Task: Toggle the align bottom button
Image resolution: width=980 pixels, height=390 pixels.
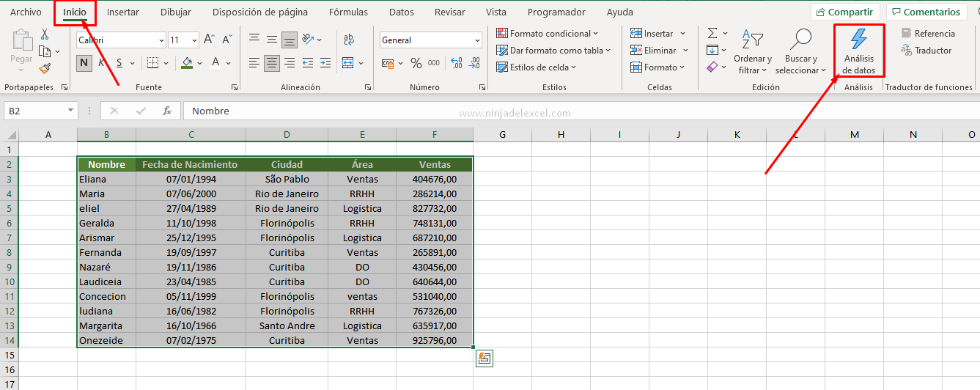Action: pyautogui.click(x=290, y=40)
